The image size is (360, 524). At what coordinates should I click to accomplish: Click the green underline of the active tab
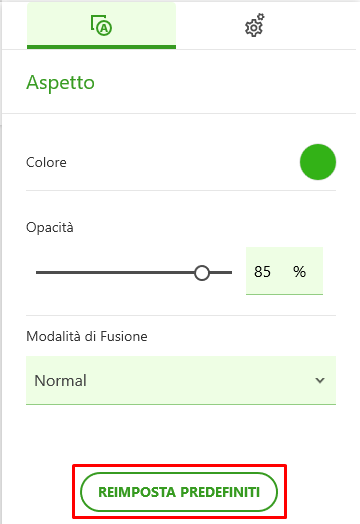(101, 47)
